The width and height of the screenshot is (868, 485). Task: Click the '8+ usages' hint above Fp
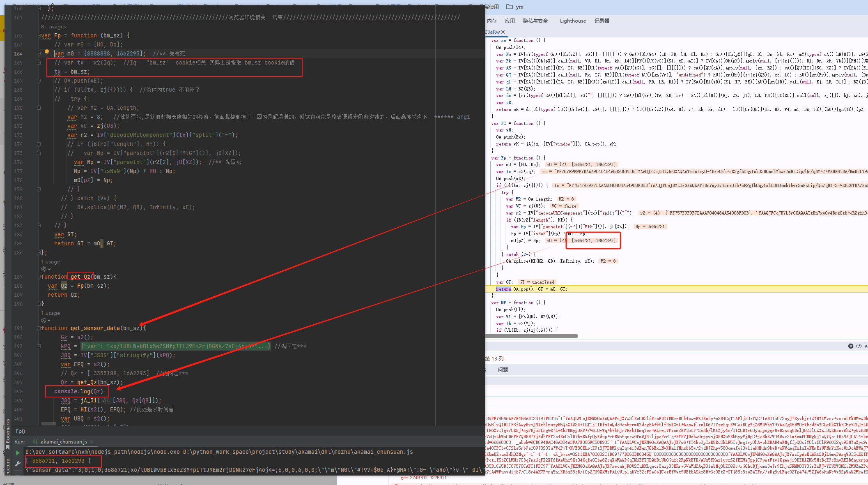(x=53, y=27)
